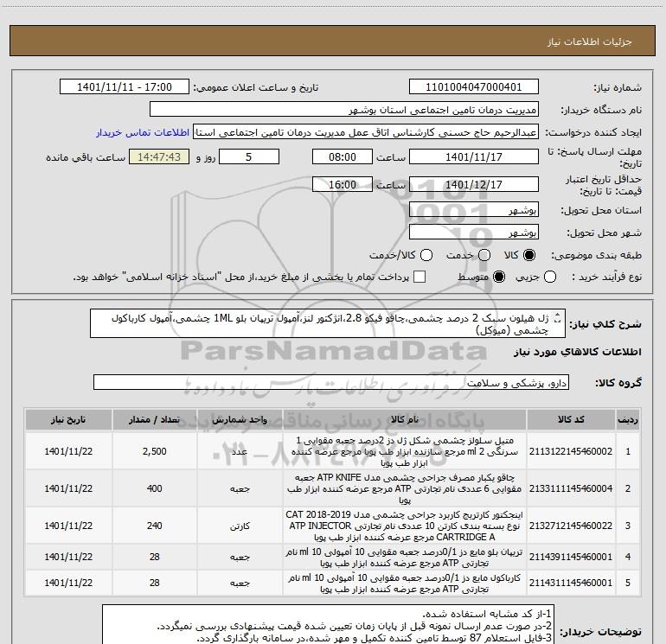Click the تریپان بلو product name cell
666x644 pixels.
405,557
